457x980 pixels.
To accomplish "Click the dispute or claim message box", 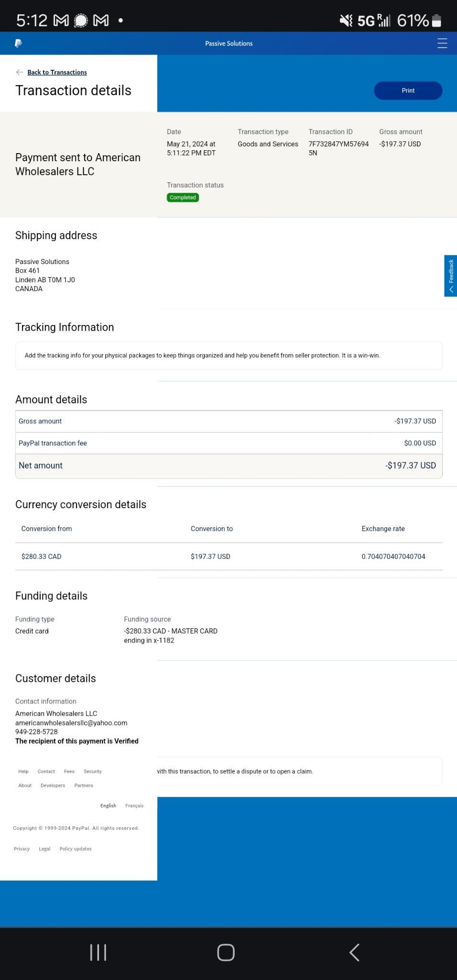I will 300,771.
